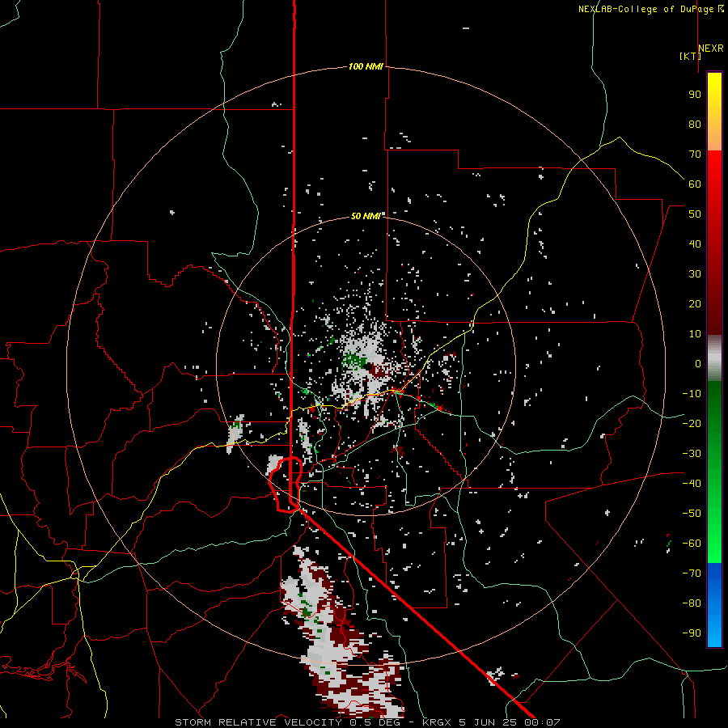Pick the blue segment at the color bar bottom
Screen dimensions: 728x728
click(x=714, y=605)
